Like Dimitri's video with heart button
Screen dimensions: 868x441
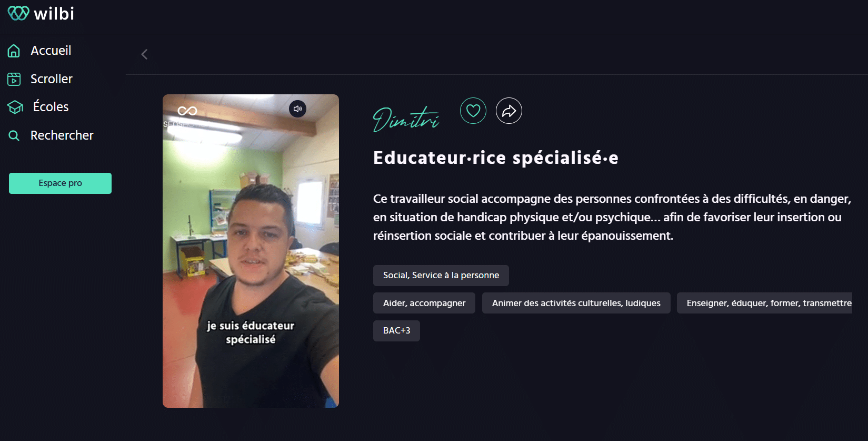473,111
